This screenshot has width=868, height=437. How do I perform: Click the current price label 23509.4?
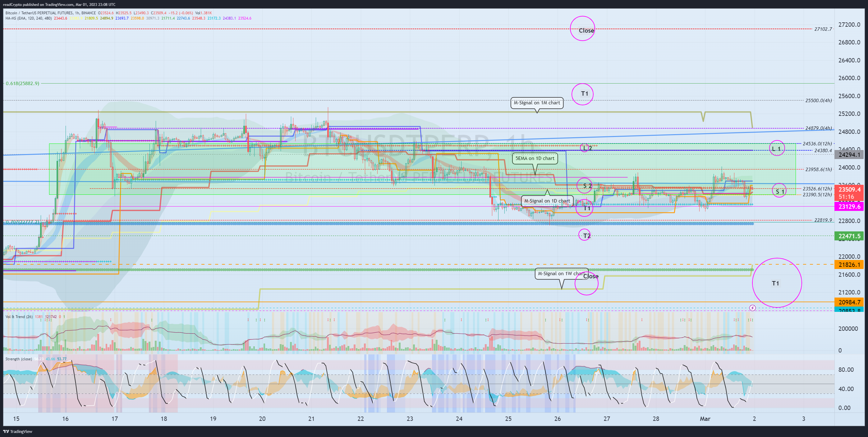pyautogui.click(x=849, y=189)
